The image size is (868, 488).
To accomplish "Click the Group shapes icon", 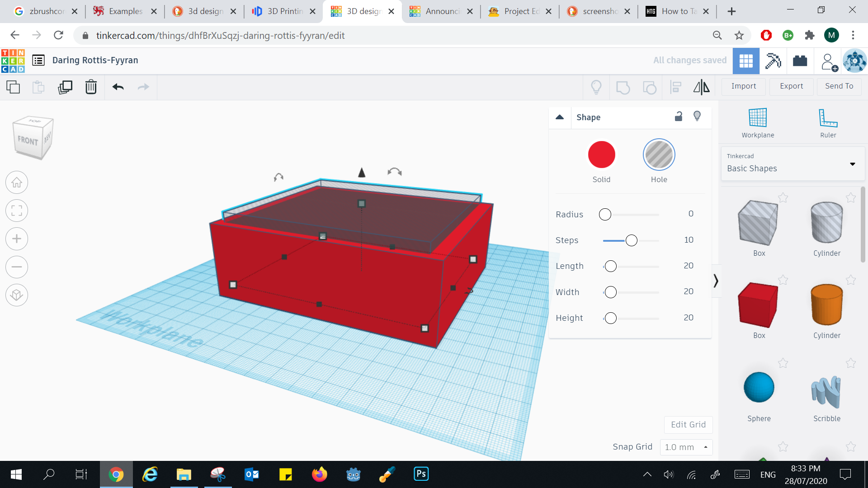I will click(623, 87).
